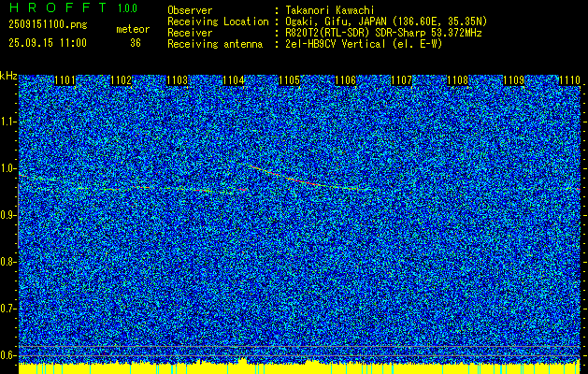Click time marker 1109
The image size is (588, 374).
[514, 80]
